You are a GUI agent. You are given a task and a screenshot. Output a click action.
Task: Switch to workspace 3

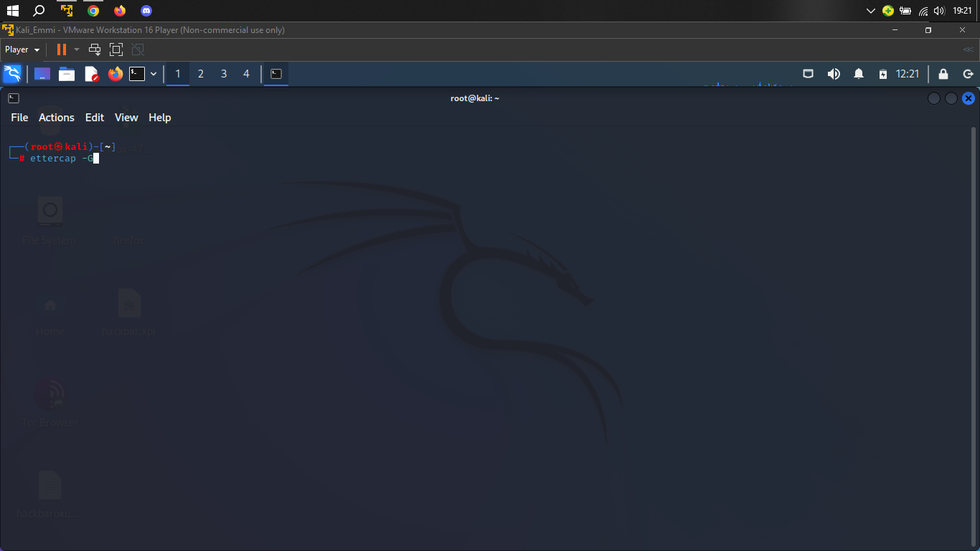(x=224, y=74)
